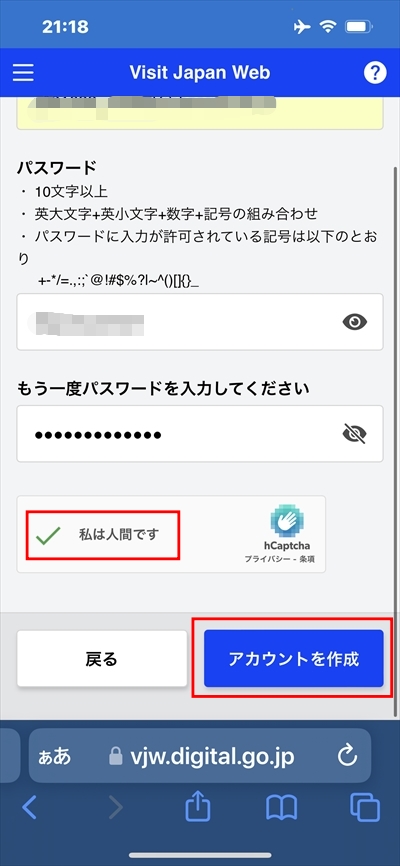Viewport: 400px width, 866px height.
Task: Open the hCaptcha プライバシー link
Action: point(270,559)
